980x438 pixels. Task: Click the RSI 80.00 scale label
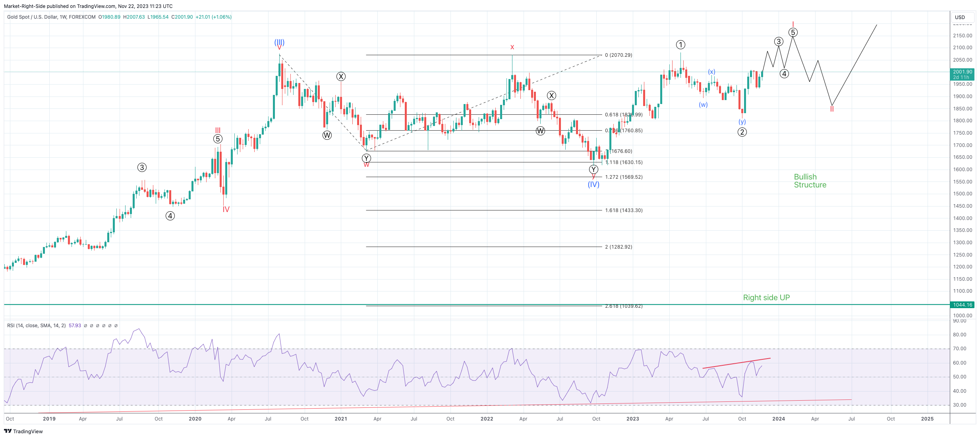coord(960,335)
